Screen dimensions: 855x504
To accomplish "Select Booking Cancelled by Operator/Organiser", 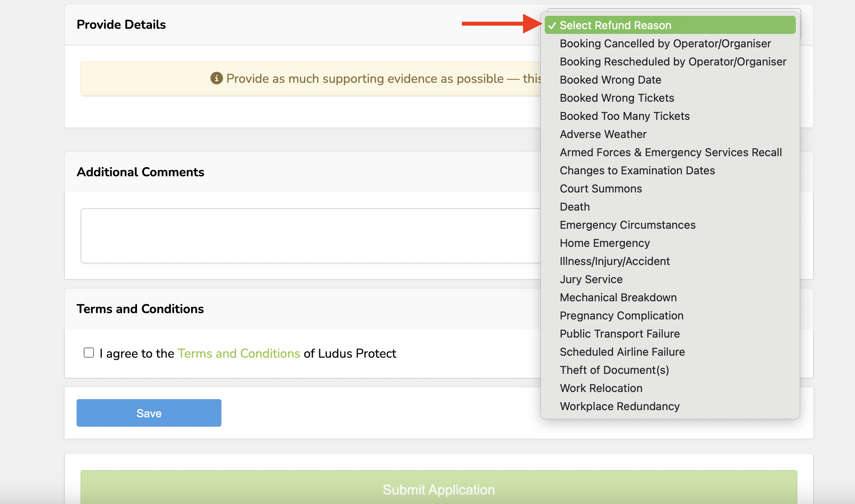I will coord(665,43).
